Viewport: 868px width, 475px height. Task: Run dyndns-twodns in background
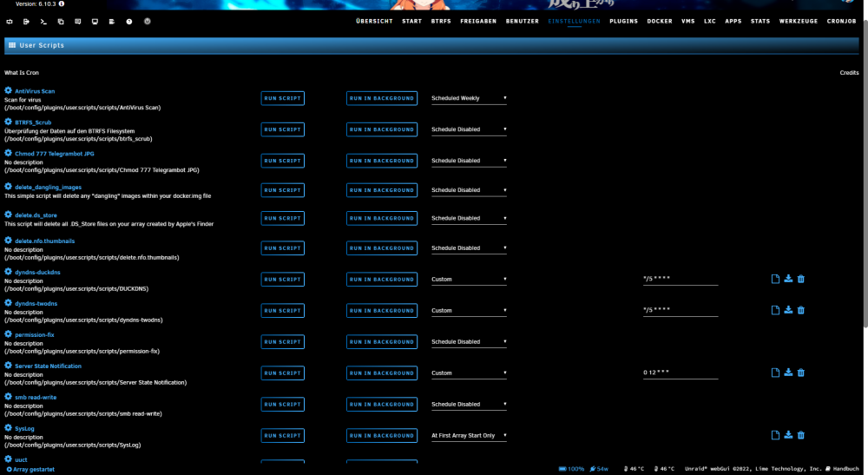click(x=381, y=311)
